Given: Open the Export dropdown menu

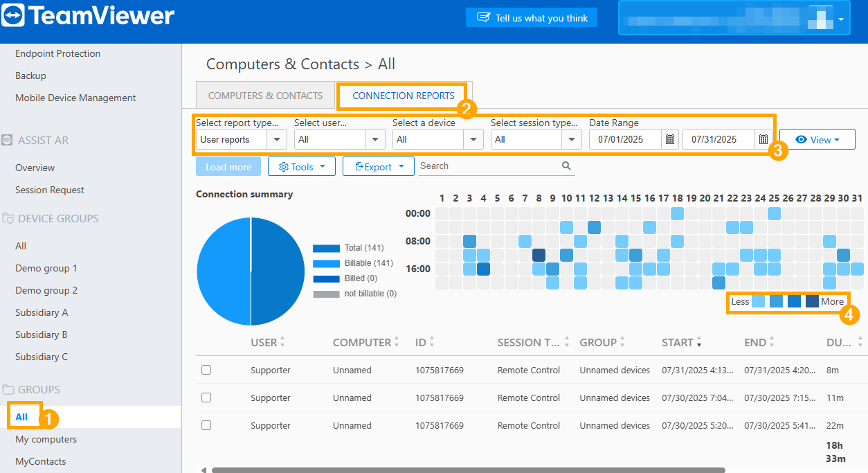Looking at the screenshot, I should tap(379, 166).
